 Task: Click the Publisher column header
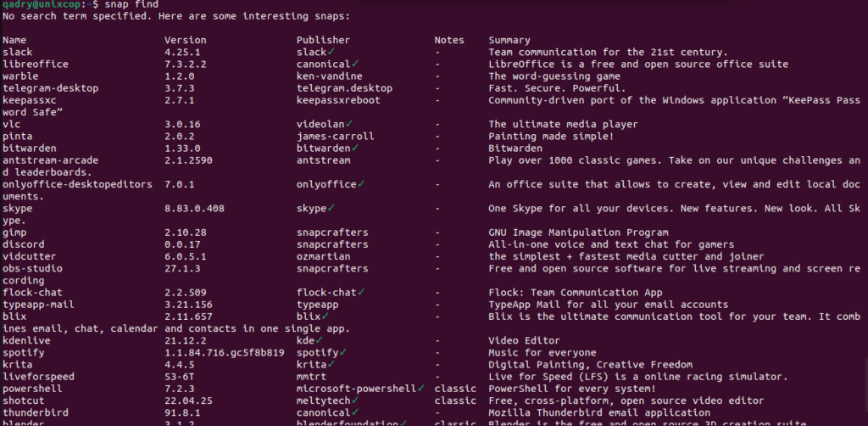323,41
